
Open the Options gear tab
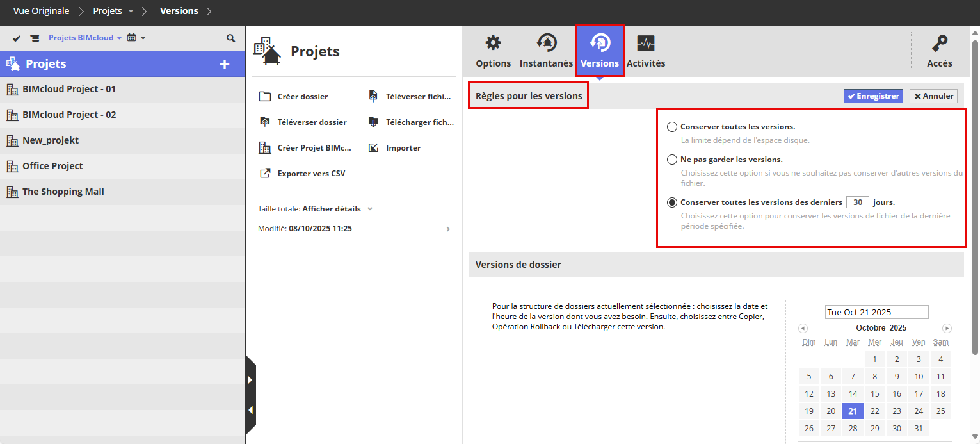pos(493,51)
